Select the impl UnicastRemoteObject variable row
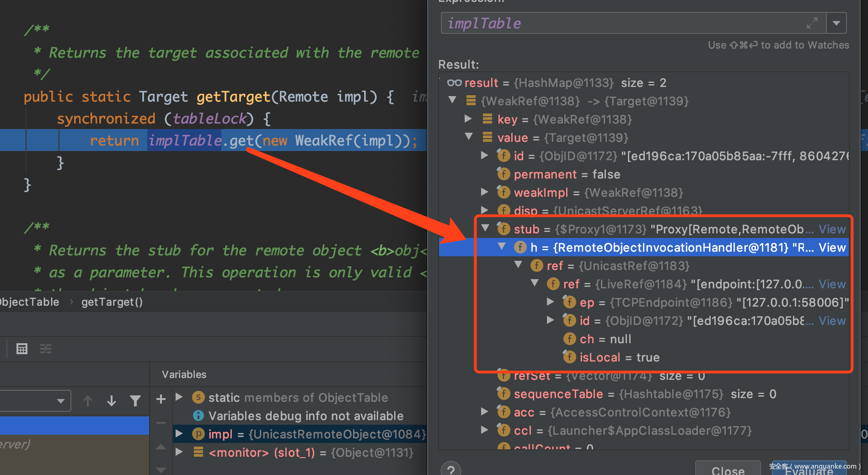The width and height of the screenshot is (868, 475). pyautogui.click(x=316, y=434)
